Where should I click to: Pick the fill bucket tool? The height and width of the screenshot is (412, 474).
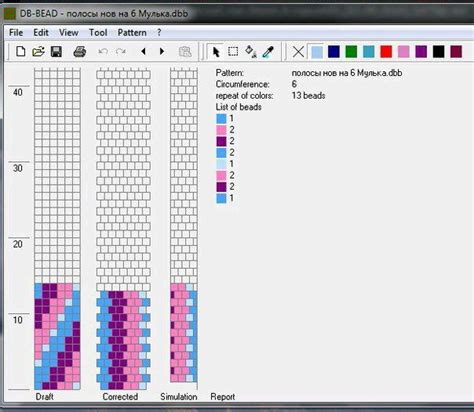tap(251, 52)
